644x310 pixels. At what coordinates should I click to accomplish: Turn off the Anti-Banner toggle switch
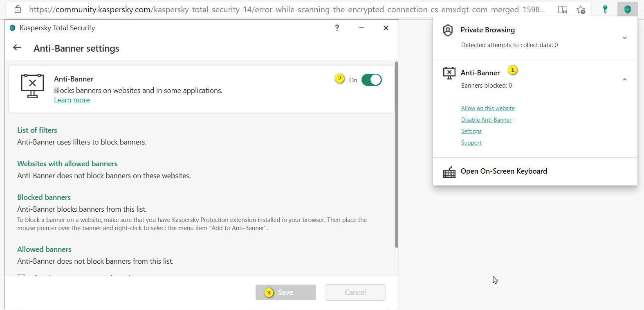pyautogui.click(x=371, y=80)
